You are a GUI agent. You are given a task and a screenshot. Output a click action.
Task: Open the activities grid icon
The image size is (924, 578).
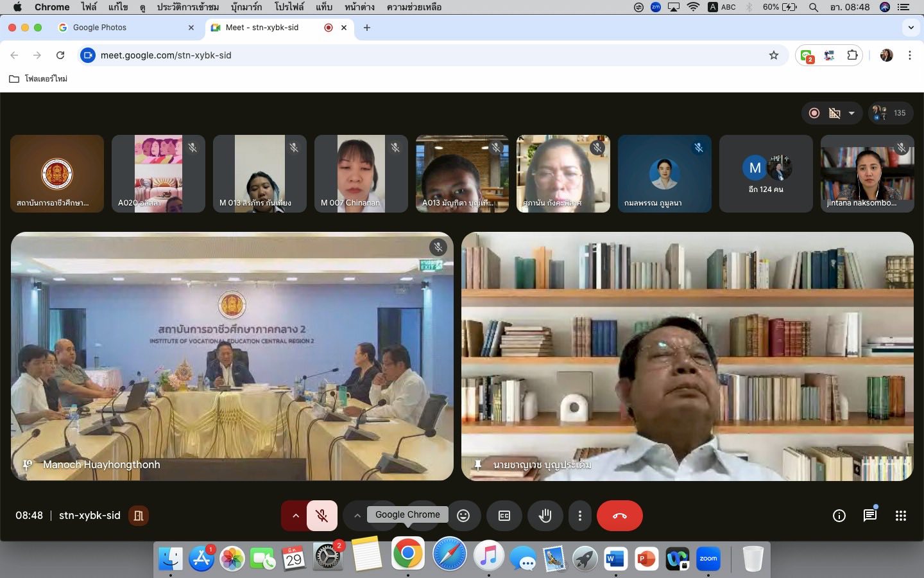click(x=901, y=516)
